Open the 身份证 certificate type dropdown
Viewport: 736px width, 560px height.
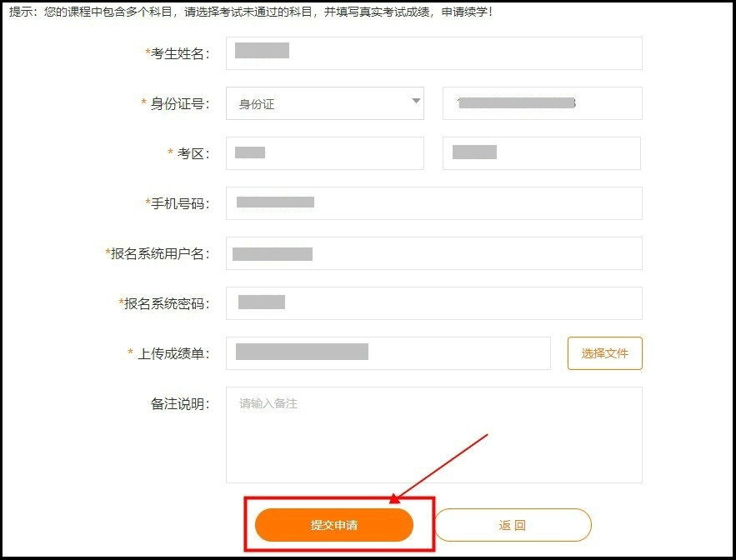click(325, 102)
